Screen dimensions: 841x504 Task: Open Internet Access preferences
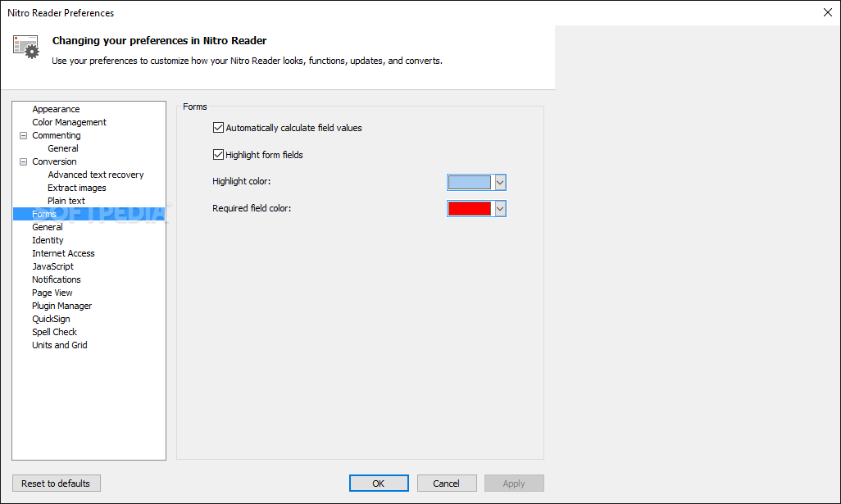click(63, 253)
